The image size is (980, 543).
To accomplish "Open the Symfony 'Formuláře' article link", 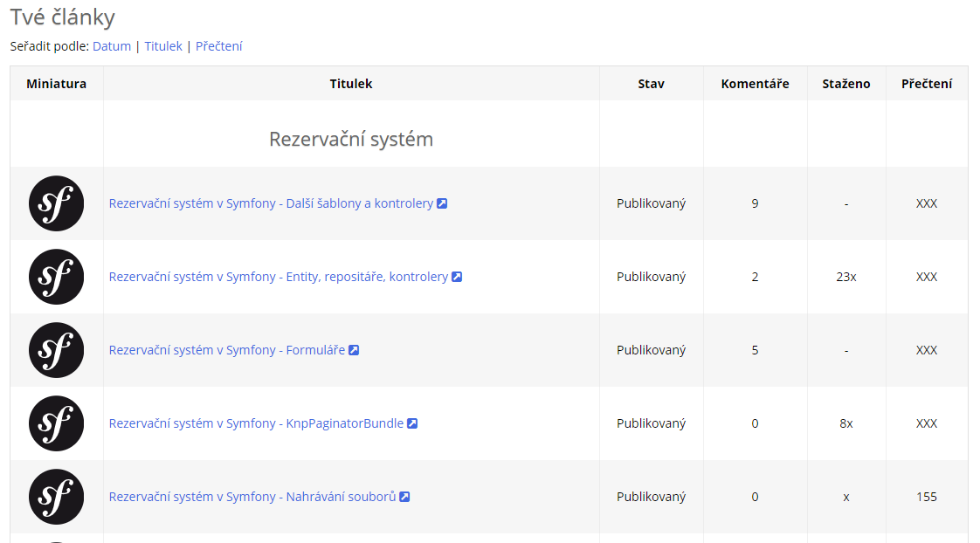I will pos(226,350).
